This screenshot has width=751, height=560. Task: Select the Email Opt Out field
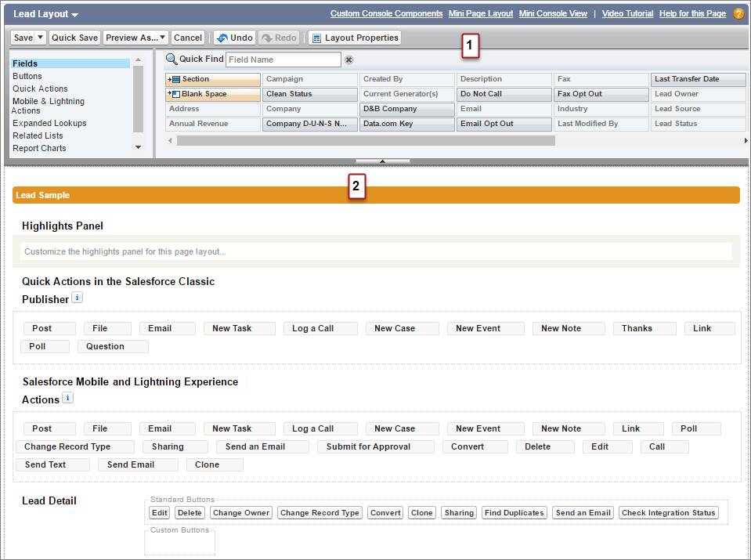click(x=504, y=124)
